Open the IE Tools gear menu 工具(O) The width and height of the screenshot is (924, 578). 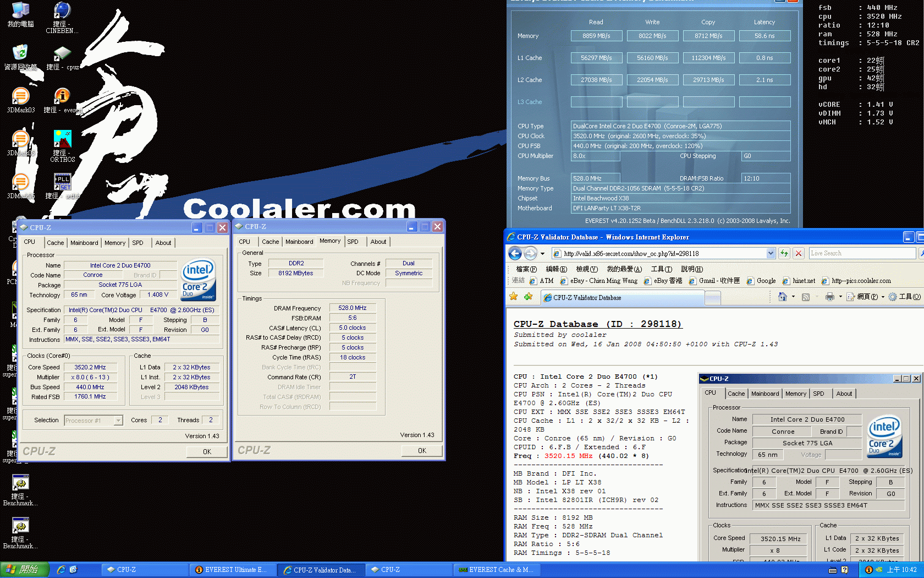(904, 297)
